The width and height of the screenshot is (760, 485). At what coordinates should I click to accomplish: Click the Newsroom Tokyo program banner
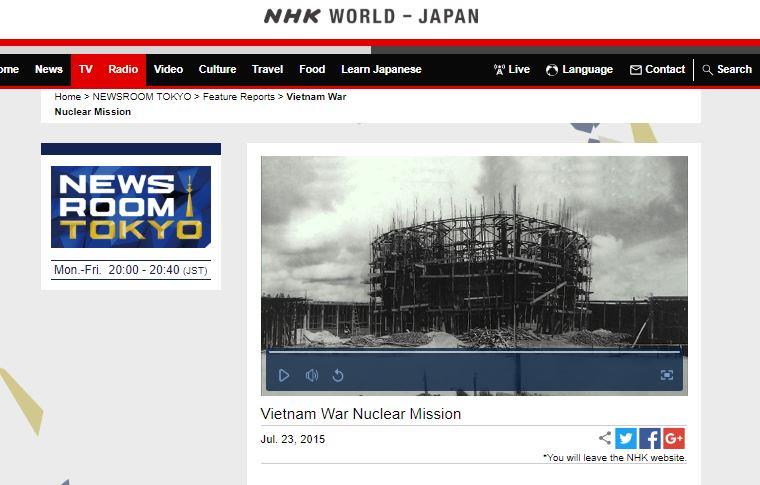click(x=131, y=207)
